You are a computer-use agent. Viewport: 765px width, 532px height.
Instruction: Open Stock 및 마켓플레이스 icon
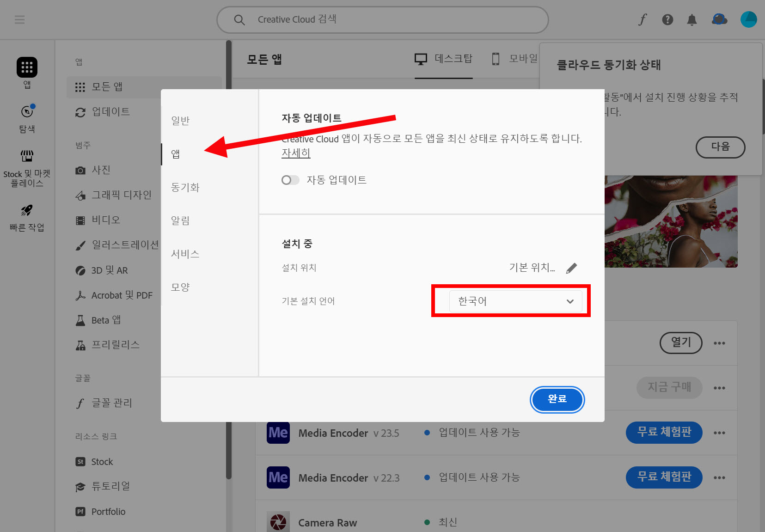click(x=27, y=156)
